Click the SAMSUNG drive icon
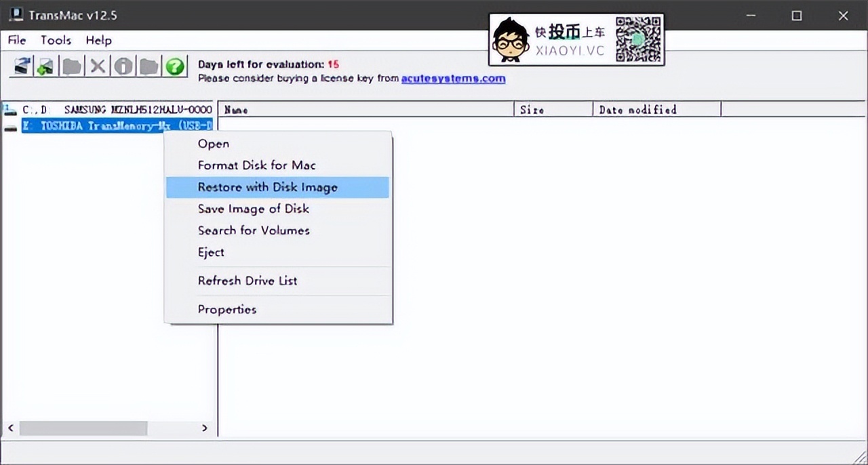Viewport: 868px width, 465px height. point(10,109)
